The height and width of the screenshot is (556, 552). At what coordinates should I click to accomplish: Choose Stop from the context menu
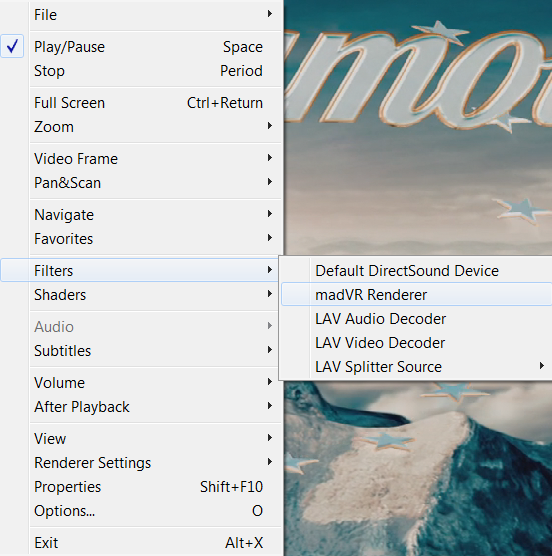point(142,71)
